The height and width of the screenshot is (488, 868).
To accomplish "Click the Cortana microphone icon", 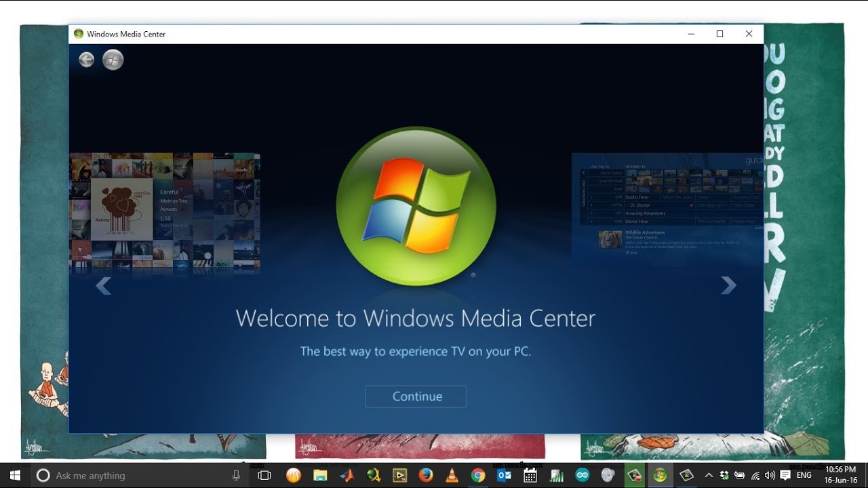I will (236, 475).
